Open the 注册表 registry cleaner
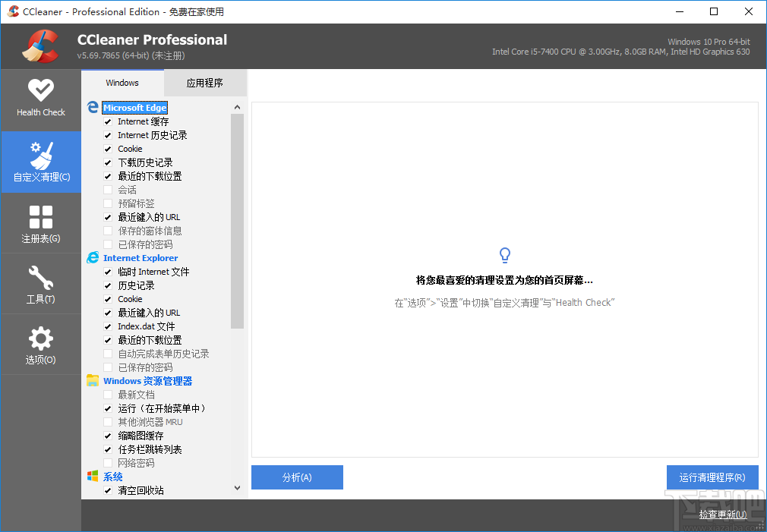The width and height of the screenshot is (767, 532). tap(41, 222)
